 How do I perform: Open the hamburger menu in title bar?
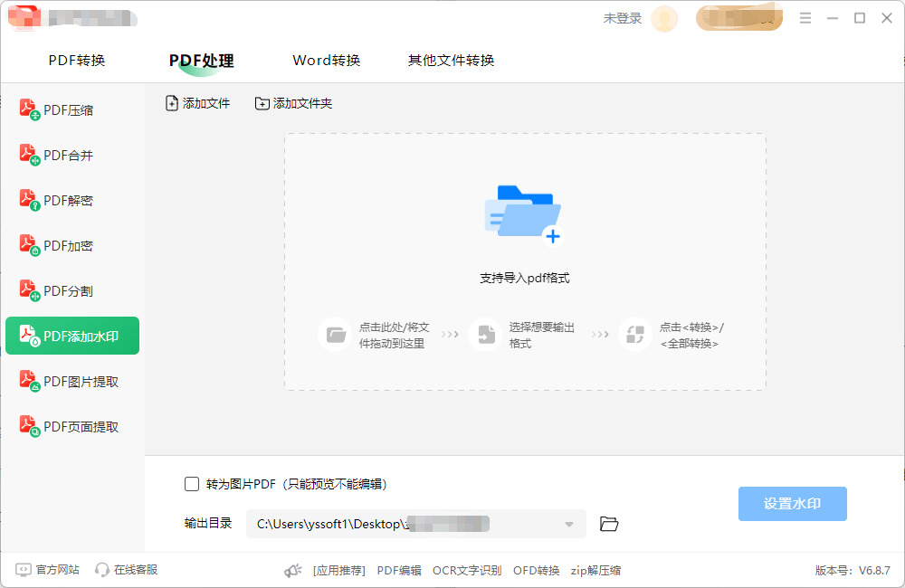[x=805, y=18]
